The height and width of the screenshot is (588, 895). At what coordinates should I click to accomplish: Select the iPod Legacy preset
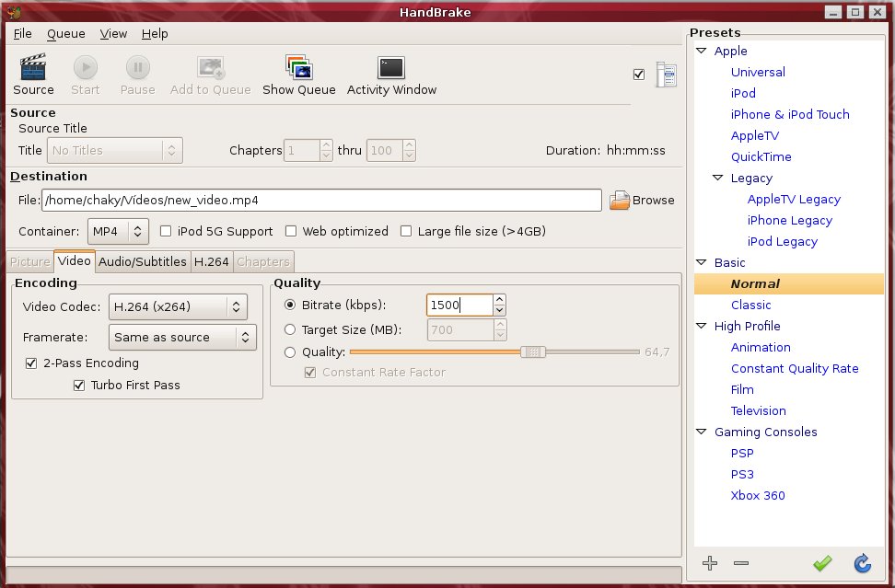(x=783, y=242)
